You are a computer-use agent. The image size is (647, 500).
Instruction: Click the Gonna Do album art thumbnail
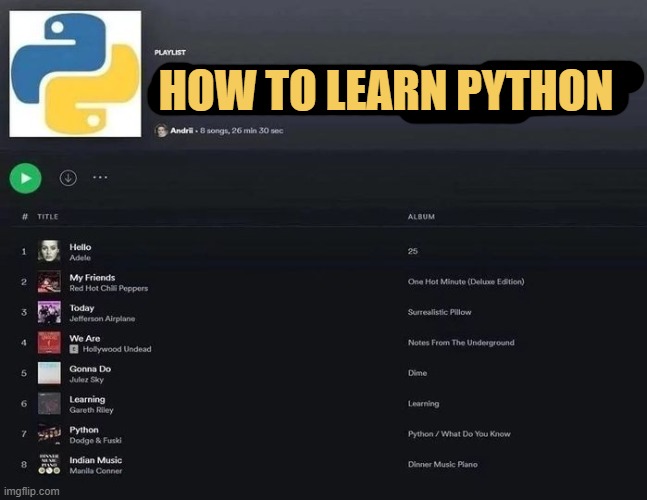pos(49,373)
